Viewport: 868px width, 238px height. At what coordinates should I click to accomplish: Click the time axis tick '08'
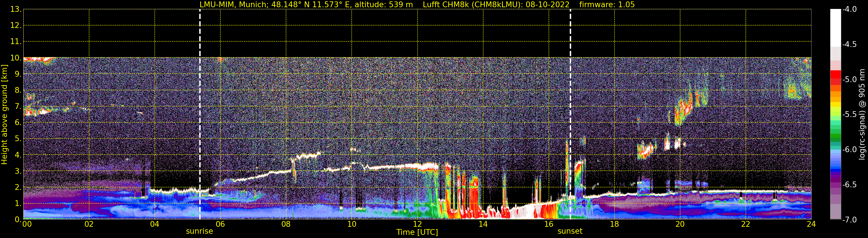coord(286,224)
